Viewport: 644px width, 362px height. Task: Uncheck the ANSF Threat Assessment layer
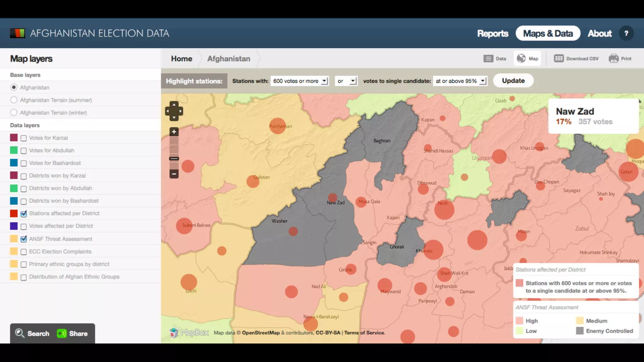tap(24, 239)
